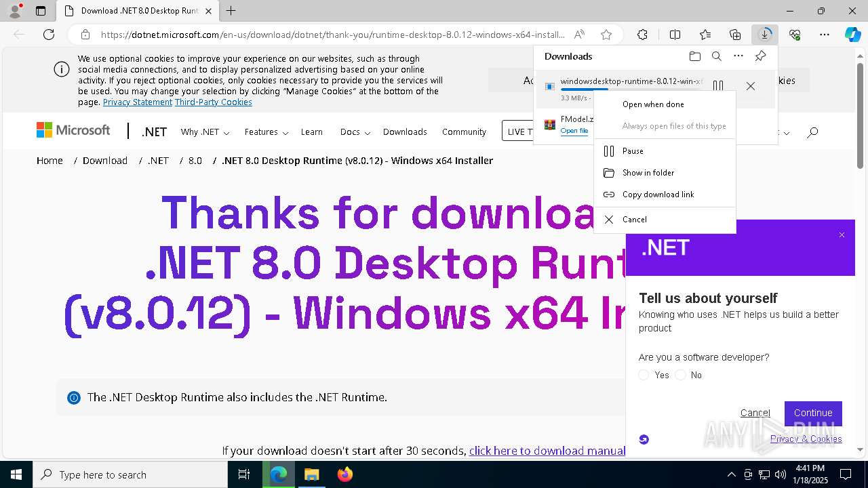
Task: Switch to Download .NET 8.0 tab
Action: click(137, 11)
